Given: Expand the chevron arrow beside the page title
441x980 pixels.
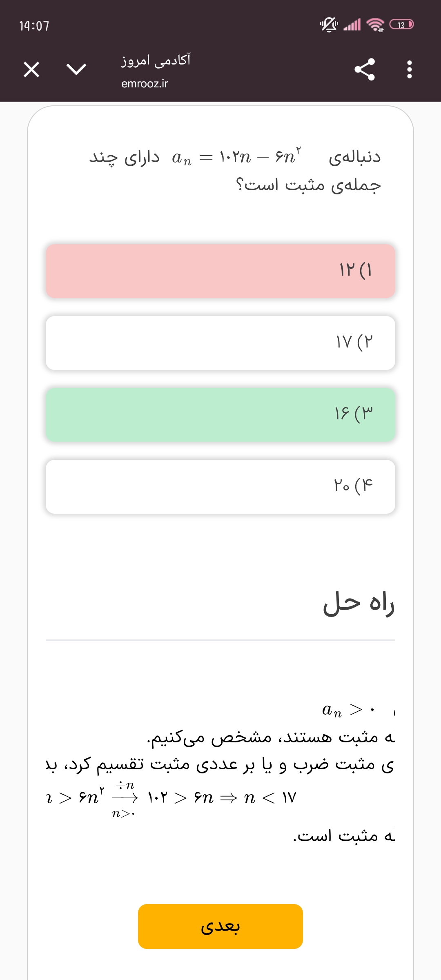Looking at the screenshot, I should (76, 69).
